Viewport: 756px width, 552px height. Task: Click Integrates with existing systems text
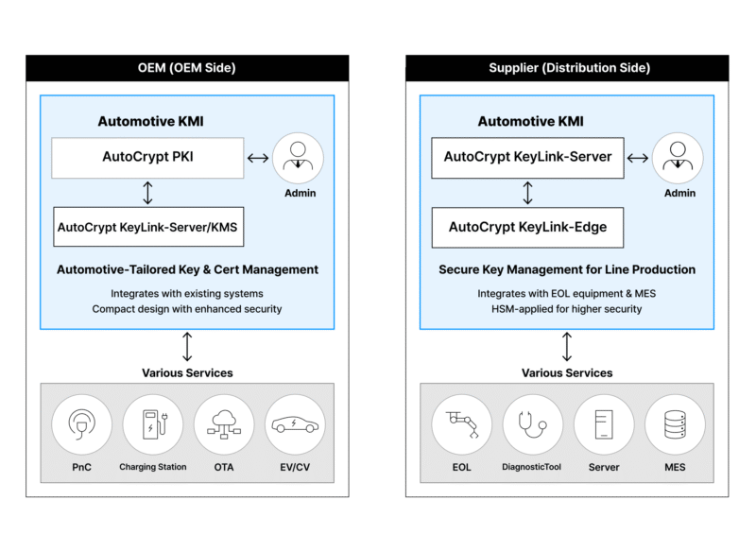[187, 294]
